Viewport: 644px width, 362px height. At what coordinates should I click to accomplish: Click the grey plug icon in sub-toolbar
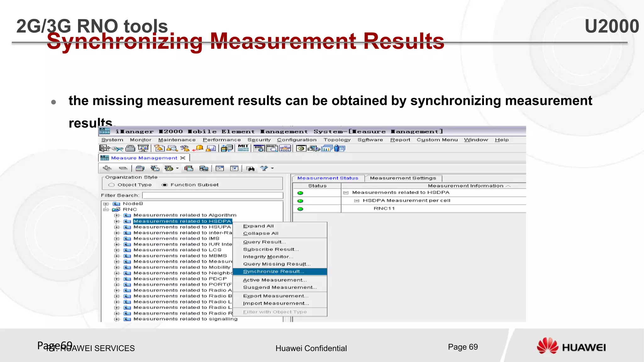click(123, 168)
